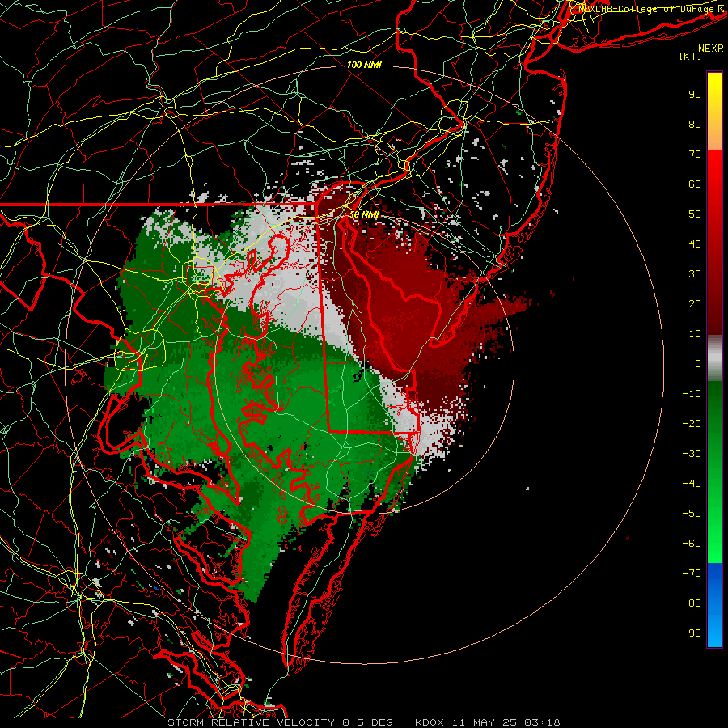Pick the 30 label on the color legend
This screenshot has width=728, height=728.
coord(695,274)
